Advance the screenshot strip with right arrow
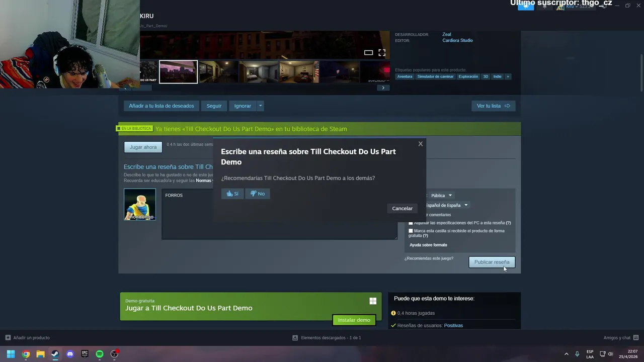644x362 pixels. [x=383, y=87]
